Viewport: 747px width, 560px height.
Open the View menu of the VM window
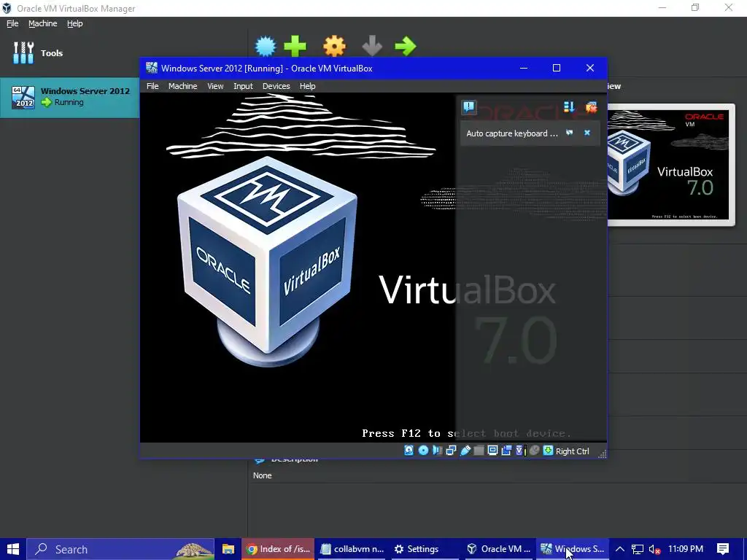tap(215, 86)
